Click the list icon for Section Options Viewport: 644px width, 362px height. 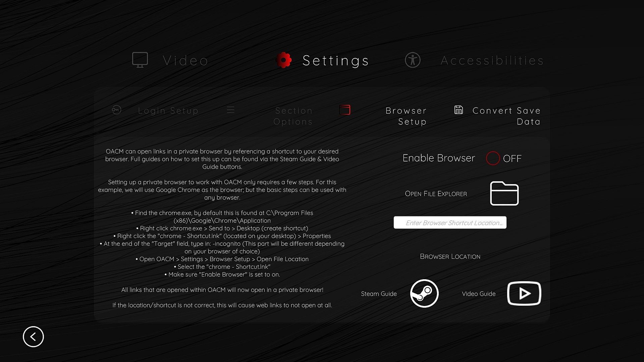pyautogui.click(x=230, y=110)
